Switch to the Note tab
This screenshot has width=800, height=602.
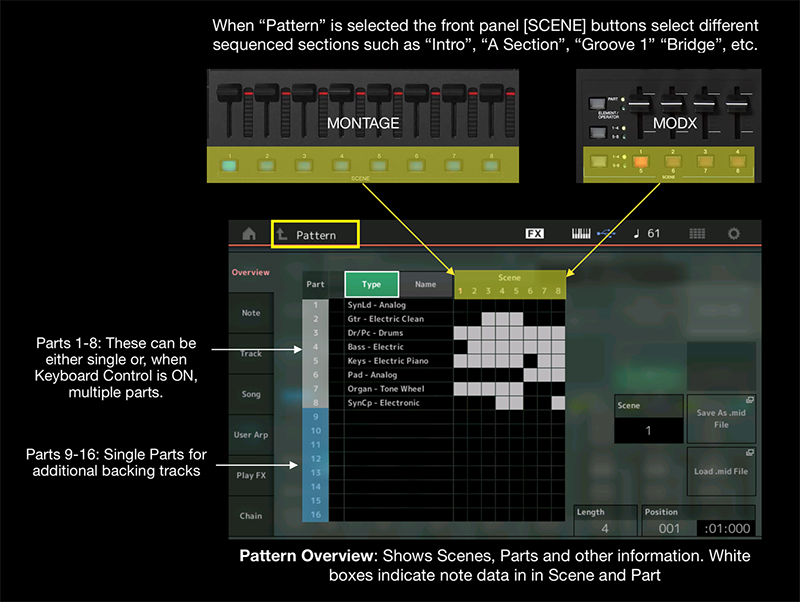pyautogui.click(x=251, y=313)
